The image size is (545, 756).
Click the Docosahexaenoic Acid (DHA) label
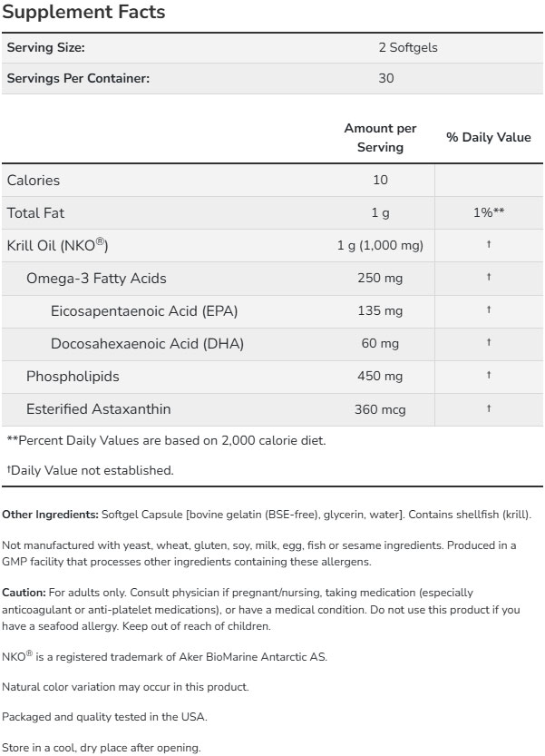click(x=148, y=344)
